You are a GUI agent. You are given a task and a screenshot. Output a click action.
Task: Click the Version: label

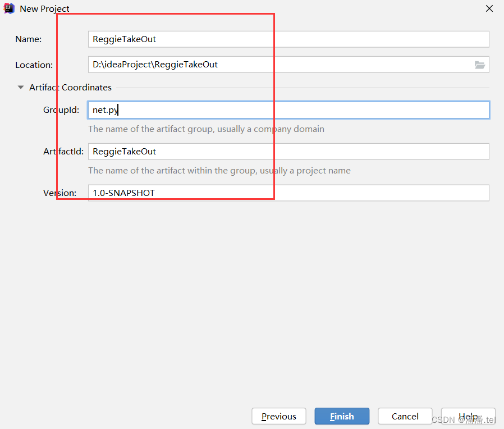(x=60, y=193)
